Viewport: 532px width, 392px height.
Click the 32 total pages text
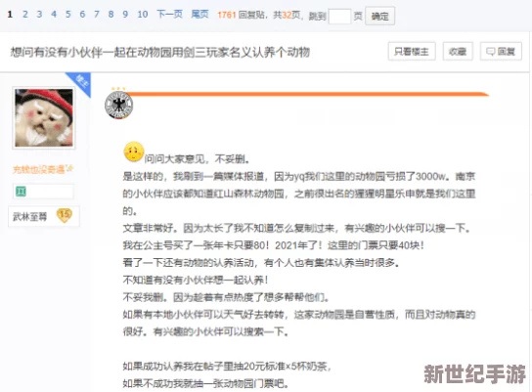(x=288, y=15)
